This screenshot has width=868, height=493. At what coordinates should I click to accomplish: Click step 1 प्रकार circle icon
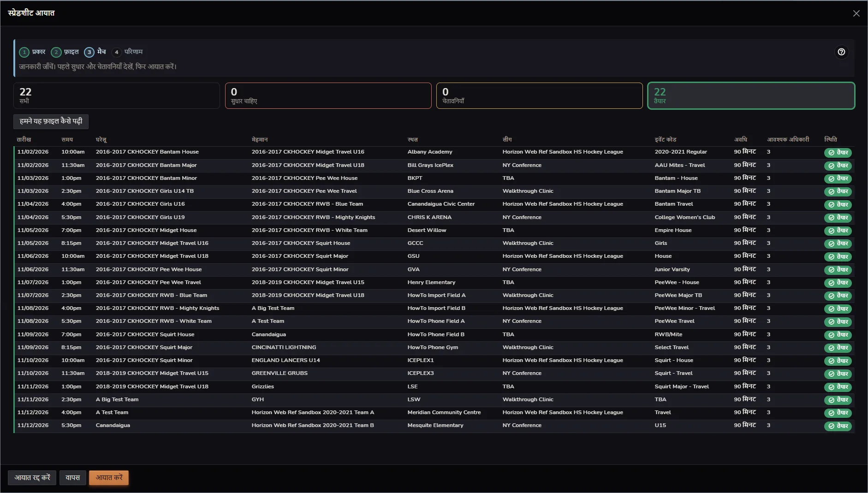click(24, 52)
